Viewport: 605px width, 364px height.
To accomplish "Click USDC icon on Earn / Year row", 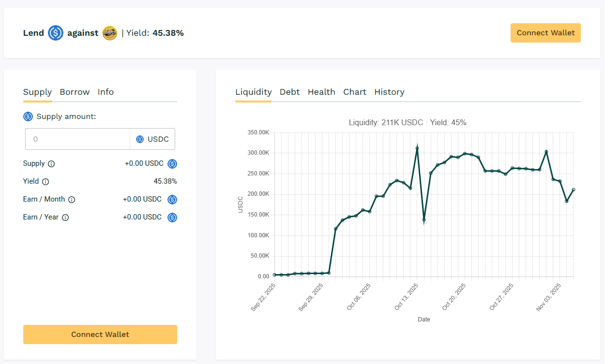I will [x=172, y=218].
